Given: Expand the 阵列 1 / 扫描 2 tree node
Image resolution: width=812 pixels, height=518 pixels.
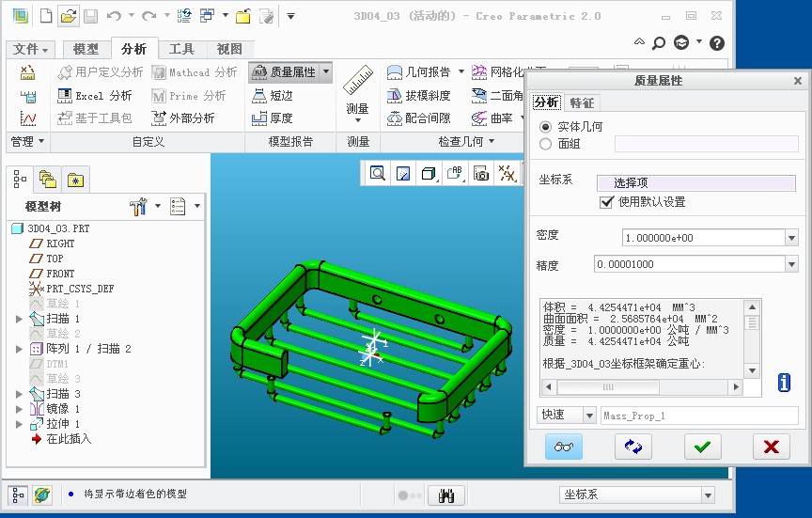Looking at the screenshot, I should (19, 349).
